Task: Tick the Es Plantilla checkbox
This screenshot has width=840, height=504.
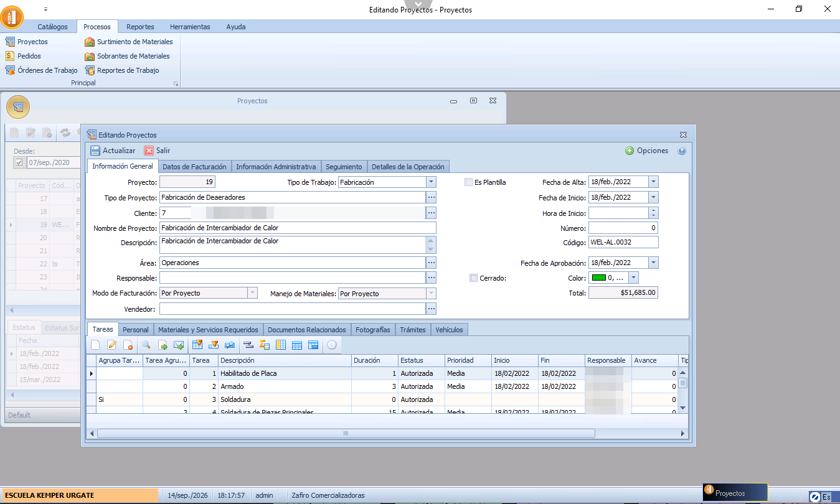Action: [x=469, y=182]
